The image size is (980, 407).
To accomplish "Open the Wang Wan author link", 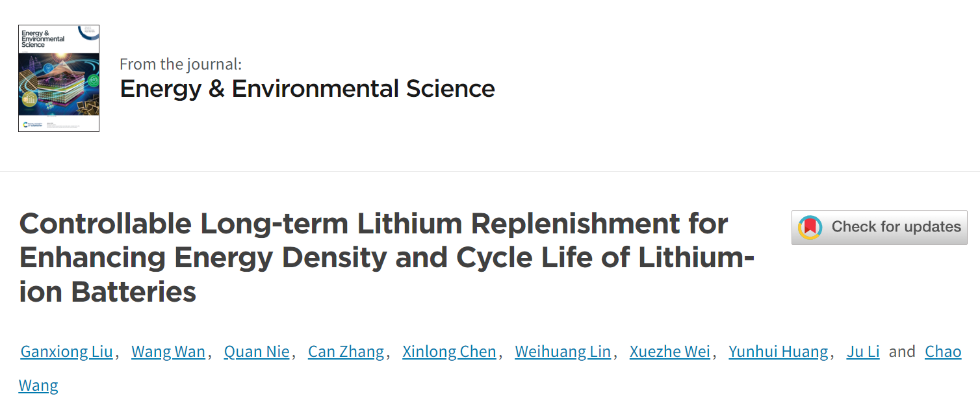I will [x=168, y=352].
